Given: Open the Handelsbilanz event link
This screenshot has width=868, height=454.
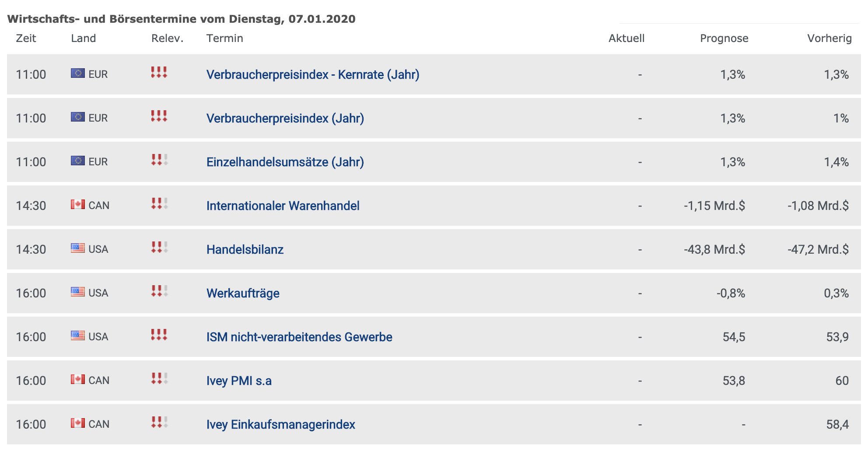Looking at the screenshot, I should coord(245,250).
